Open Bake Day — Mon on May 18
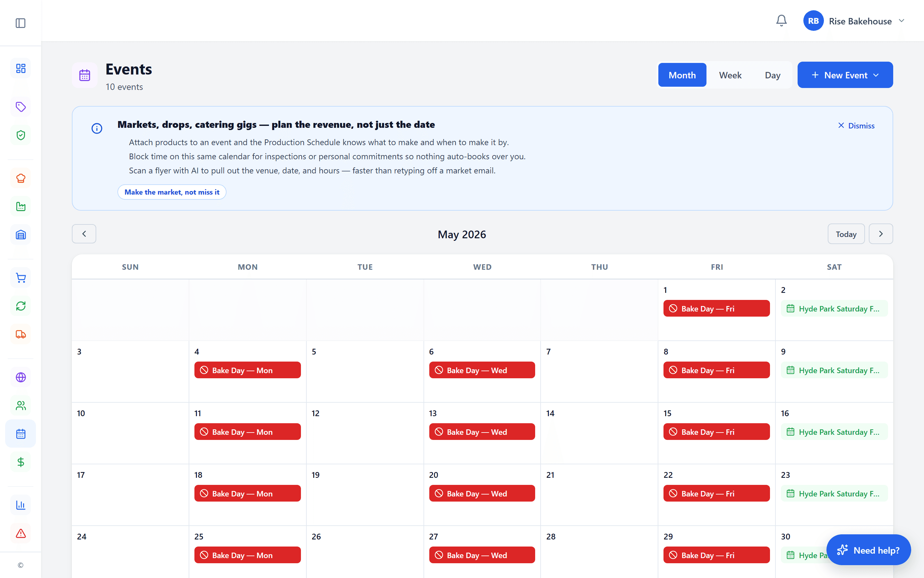The height and width of the screenshot is (578, 924). [x=247, y=493]
